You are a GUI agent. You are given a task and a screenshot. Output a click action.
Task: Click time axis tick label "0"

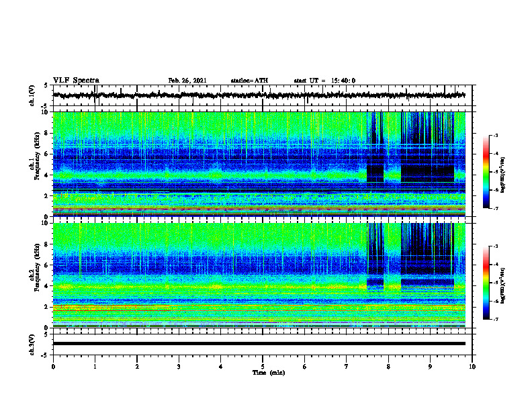pos(53,367)
